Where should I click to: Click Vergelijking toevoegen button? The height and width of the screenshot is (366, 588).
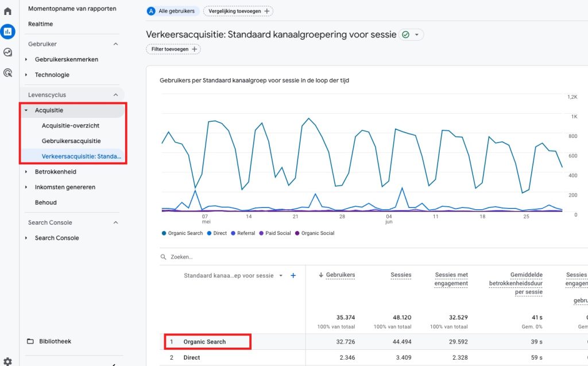point(238,11)
